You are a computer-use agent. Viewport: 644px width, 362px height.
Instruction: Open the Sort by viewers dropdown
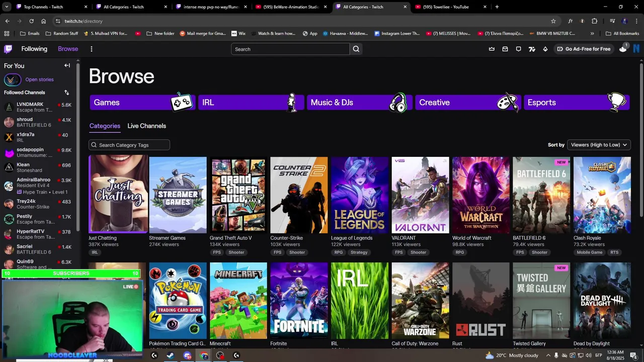point(599,145)
